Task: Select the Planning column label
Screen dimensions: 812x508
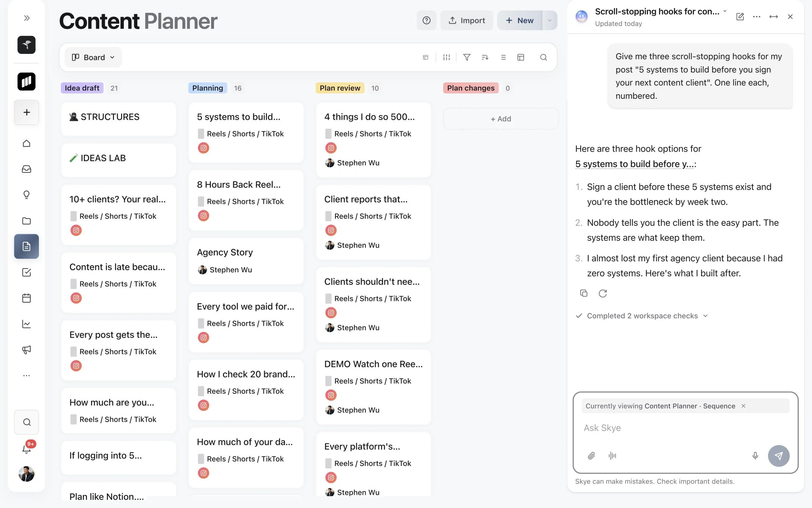Action: tap(208, 88)
